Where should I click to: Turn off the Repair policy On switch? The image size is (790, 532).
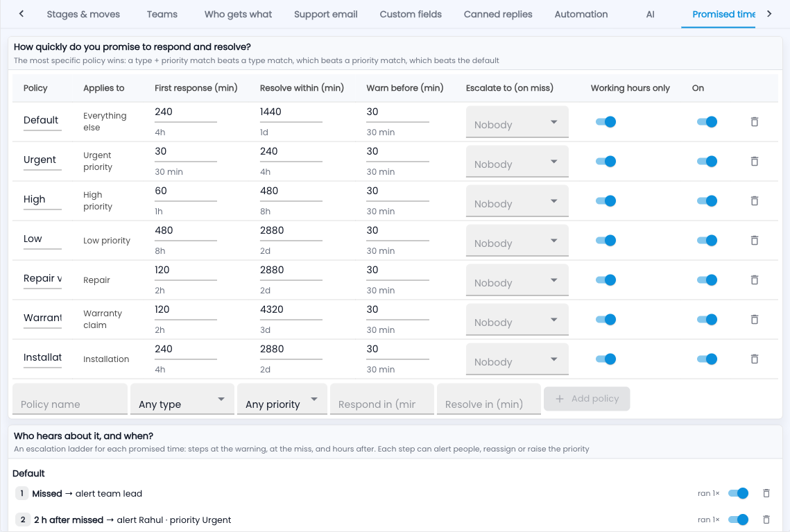coord(707,280)
